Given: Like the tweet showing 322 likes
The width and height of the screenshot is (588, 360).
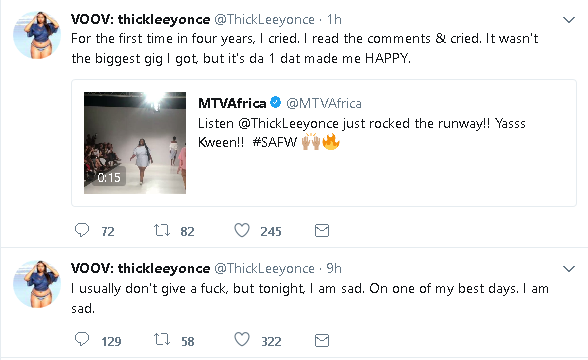Looking at the screenshot, I should click(x=242, y=339).
